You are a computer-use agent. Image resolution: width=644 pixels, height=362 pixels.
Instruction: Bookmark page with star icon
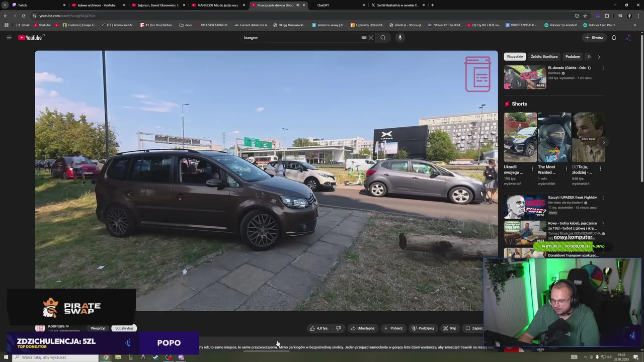point(585,16)
